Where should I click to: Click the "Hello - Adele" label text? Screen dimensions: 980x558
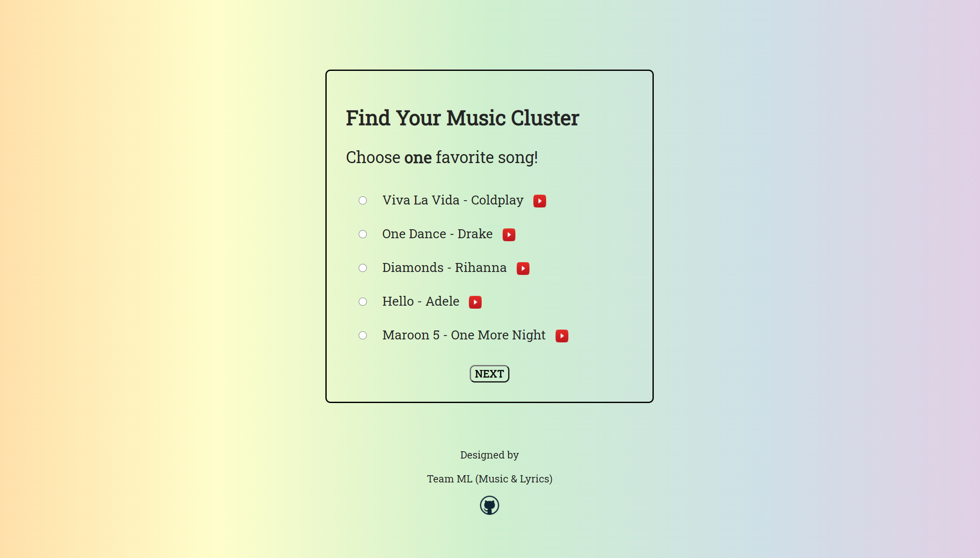tap(421, 301)
